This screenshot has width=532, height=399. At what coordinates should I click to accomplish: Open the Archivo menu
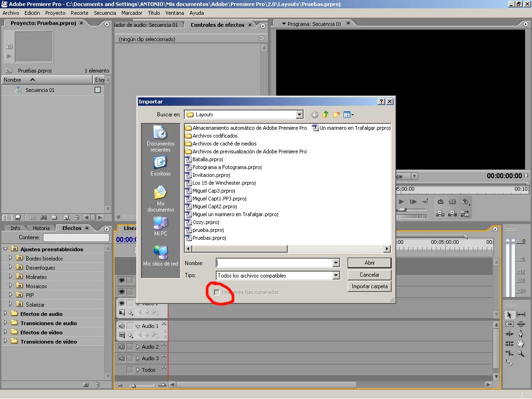(11, 13)
